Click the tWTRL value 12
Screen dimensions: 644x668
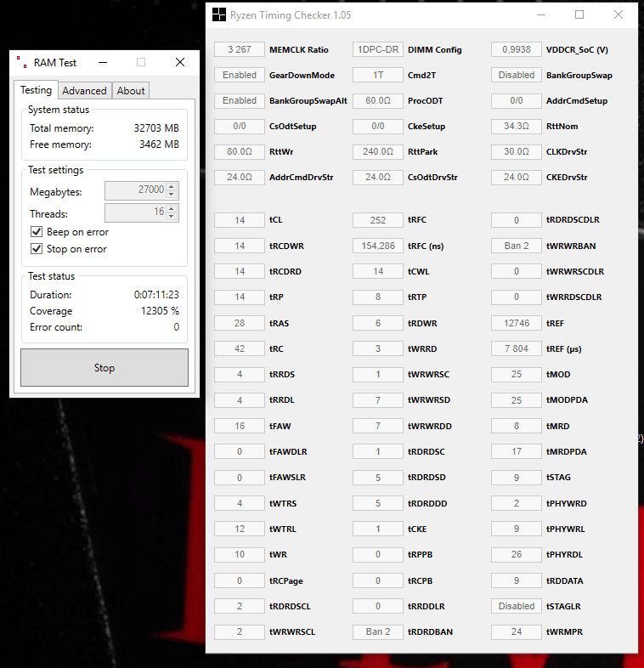point(240,529)
